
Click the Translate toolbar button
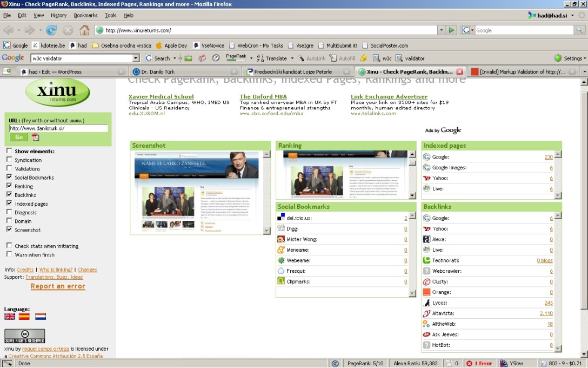272,58
